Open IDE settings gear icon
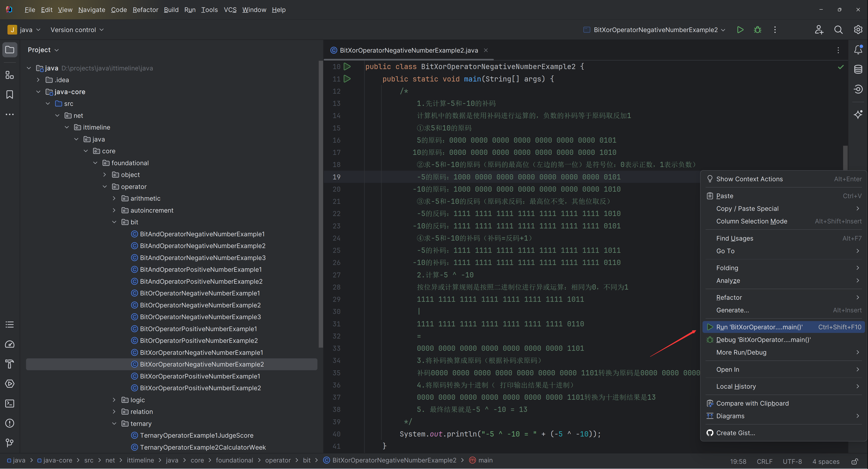868x469 pixels. pyautogui.click(x=858, y=30)
